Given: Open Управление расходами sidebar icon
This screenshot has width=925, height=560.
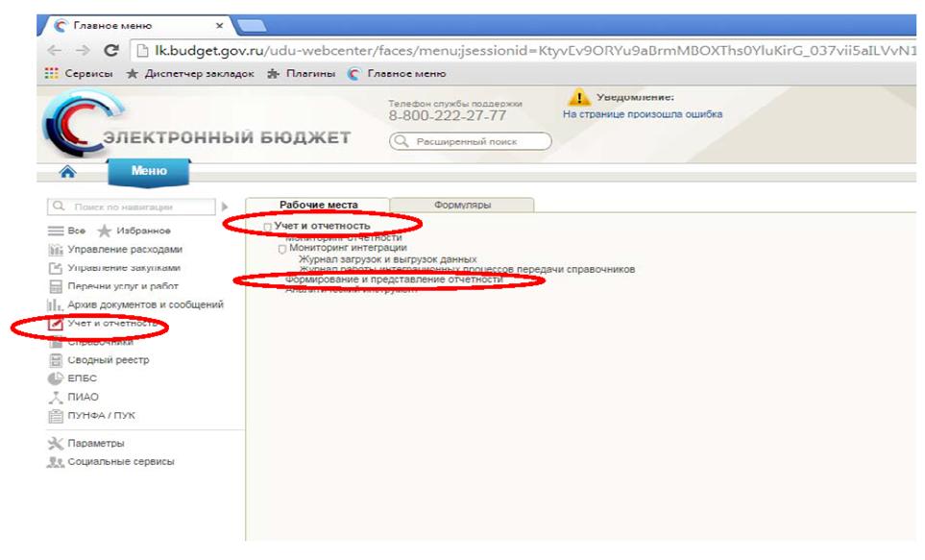Looking at the screenshot, I should (56, 250).
